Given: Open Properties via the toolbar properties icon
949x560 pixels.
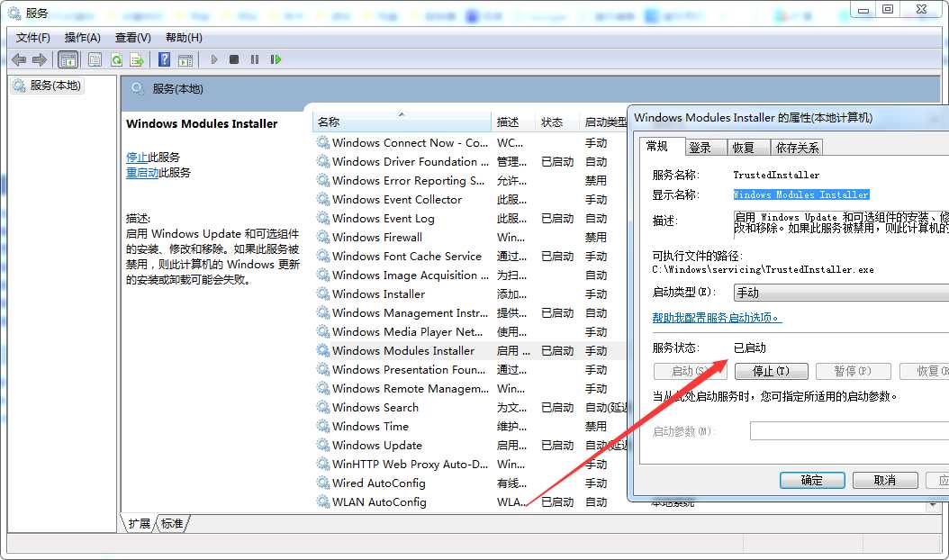Looking at the screenshot, I should [x=95, y=59].
